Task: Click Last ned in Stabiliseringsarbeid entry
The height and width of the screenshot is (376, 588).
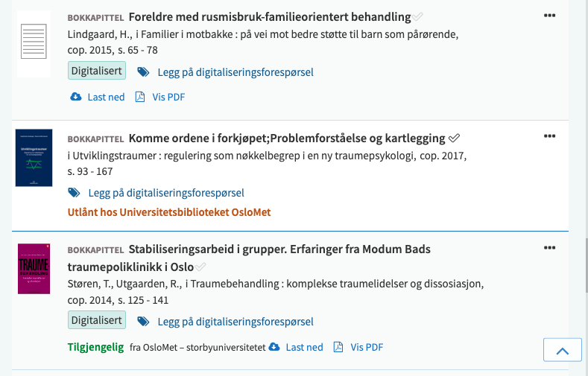Action: tap(304, 347)
